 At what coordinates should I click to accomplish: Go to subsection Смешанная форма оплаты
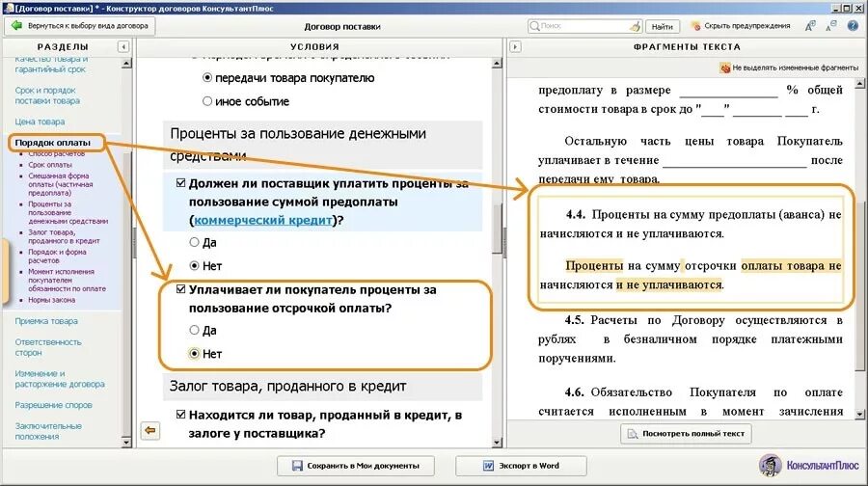click(x=61, y=184)
